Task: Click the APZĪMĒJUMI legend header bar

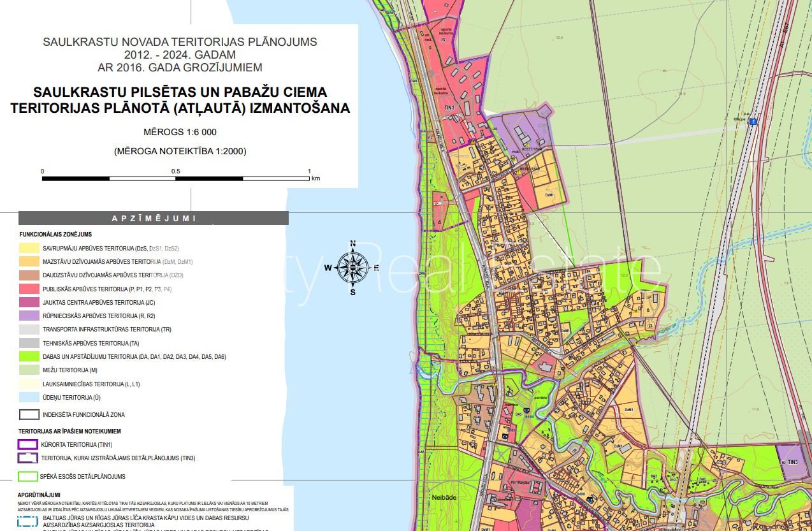Action: tap(154, 218)
